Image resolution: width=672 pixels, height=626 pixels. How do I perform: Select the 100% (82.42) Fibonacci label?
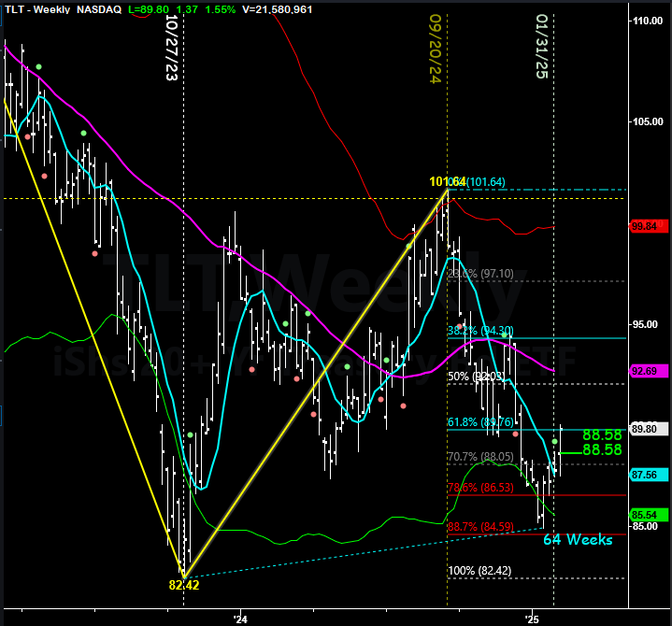(479, 571)
